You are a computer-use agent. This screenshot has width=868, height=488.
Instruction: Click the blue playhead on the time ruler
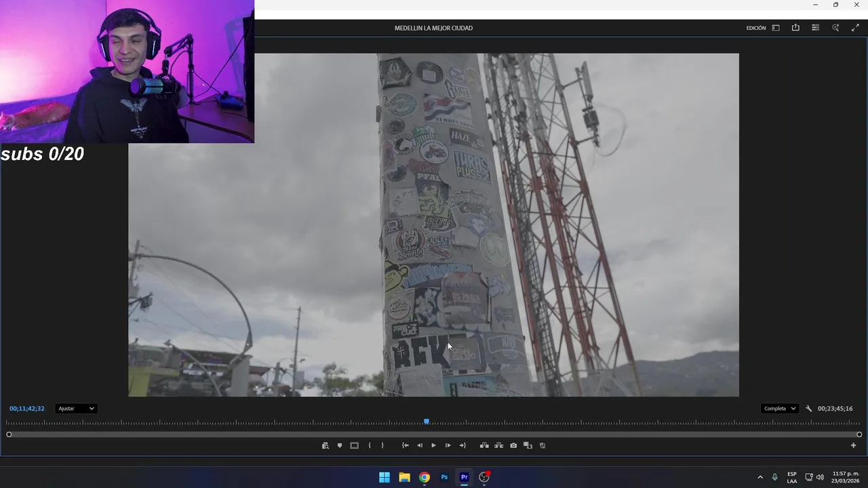pos(427,422)
